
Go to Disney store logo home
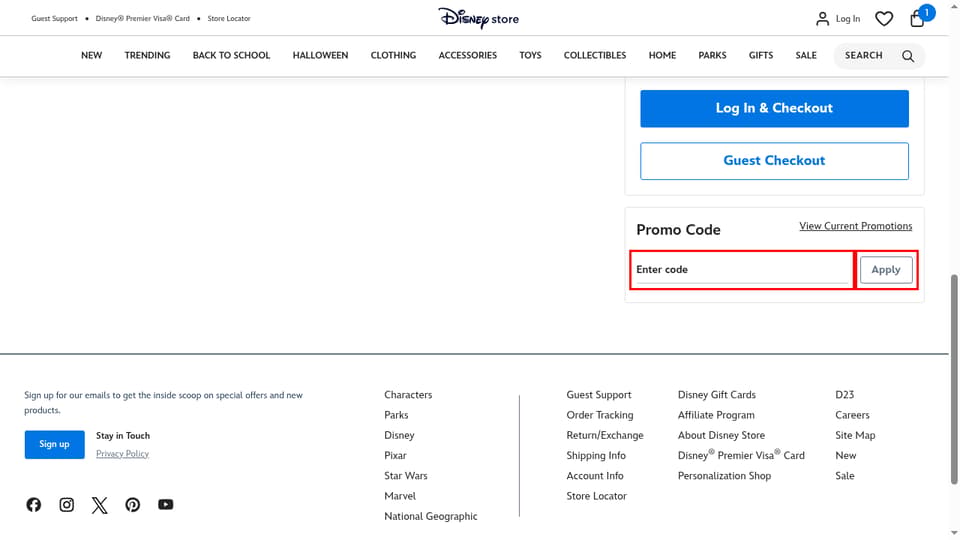478,18
